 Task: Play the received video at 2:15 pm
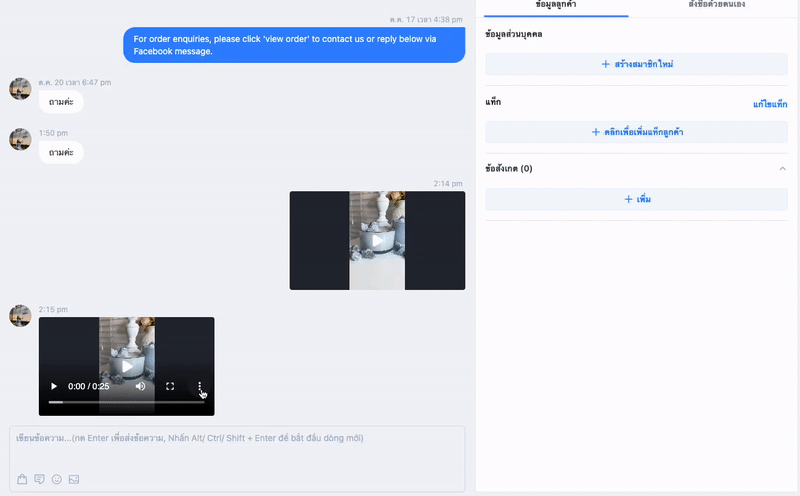(x=54, y=386)
